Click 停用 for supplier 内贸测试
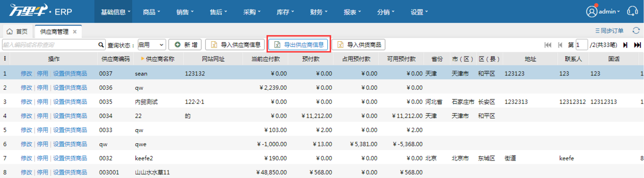This screenshot has width=644, height=178. pos(42,102)
